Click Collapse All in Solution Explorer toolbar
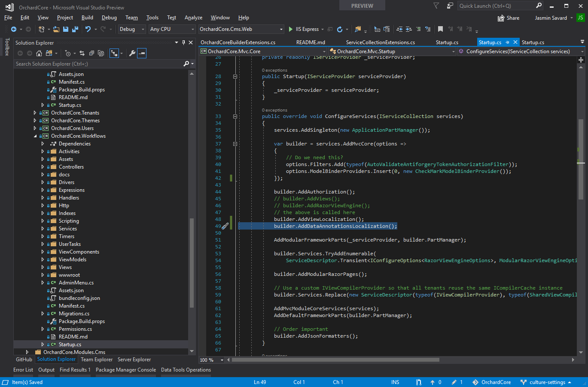This screenshot has height=387, width=588. [x=91, y=53]
